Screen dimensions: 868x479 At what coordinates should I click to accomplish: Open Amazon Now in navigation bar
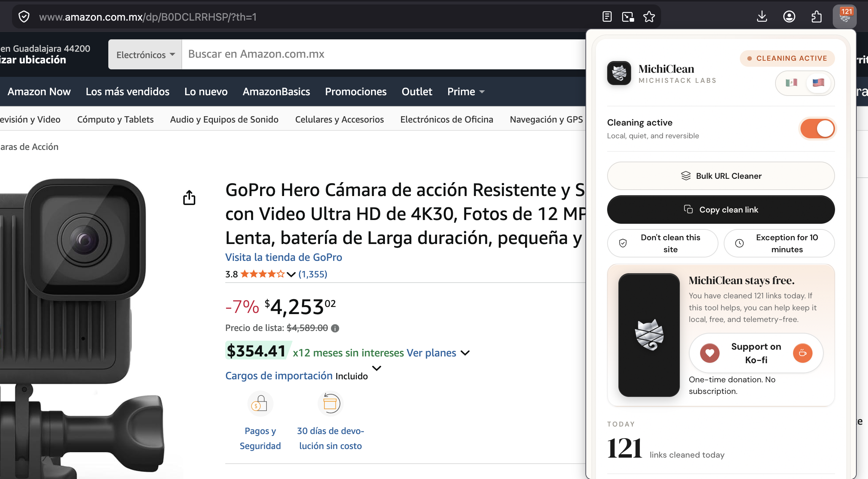(39, 92)
